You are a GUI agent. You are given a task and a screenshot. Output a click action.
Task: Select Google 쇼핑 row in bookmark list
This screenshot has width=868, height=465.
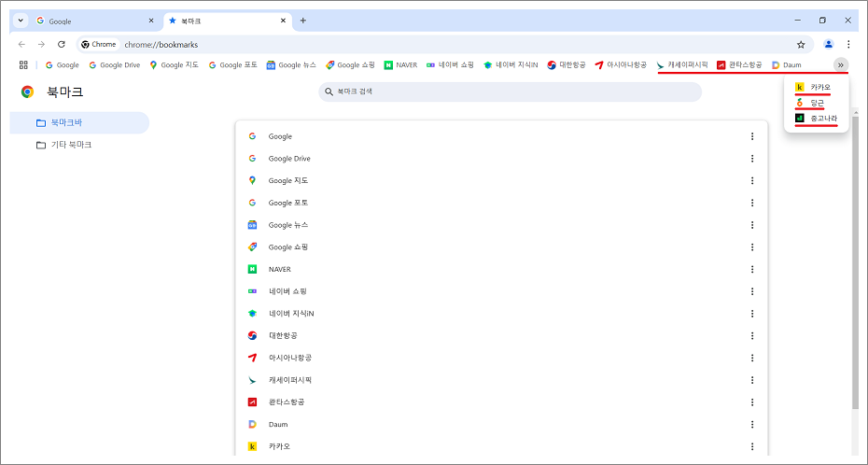point(501,247)
